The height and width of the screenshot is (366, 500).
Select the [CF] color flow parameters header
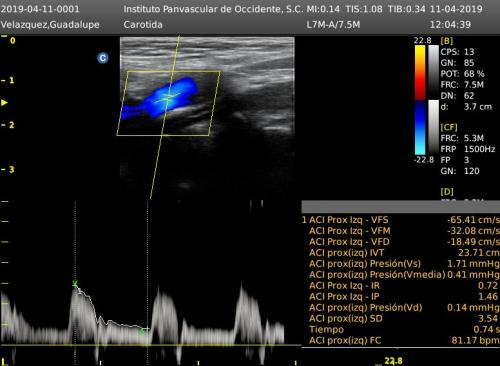click(449, 127)
